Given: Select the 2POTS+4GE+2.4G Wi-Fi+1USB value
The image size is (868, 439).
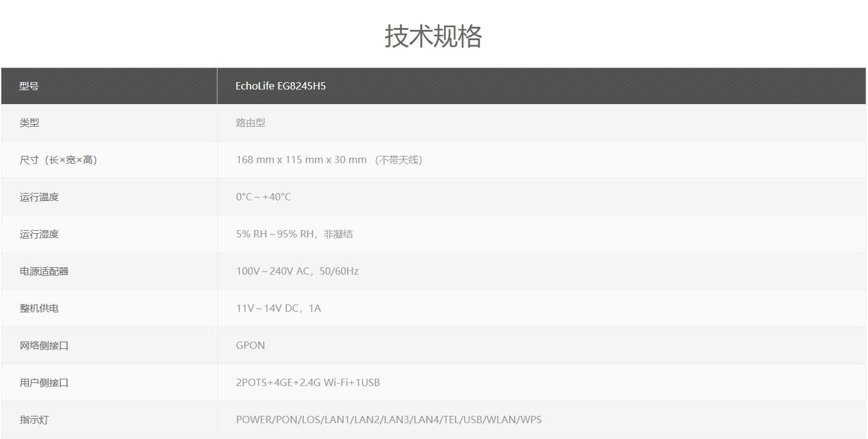Looking at the screenshot, I should [x=308, y=383].
